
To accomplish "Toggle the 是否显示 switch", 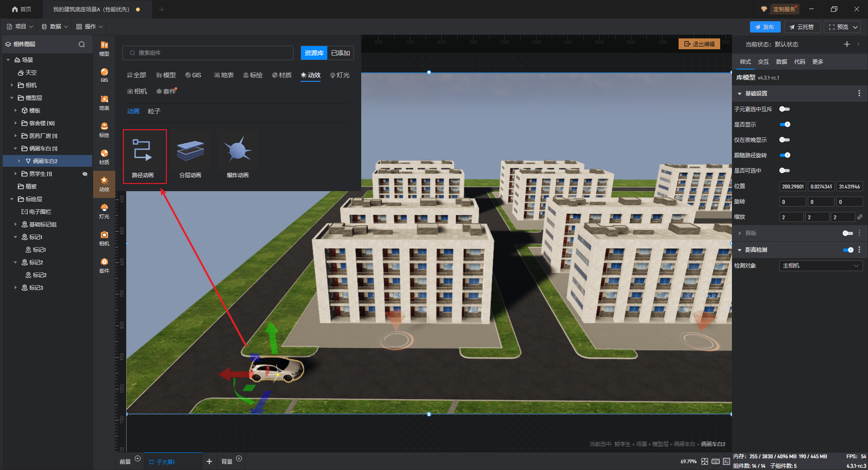I will (785, 124).
